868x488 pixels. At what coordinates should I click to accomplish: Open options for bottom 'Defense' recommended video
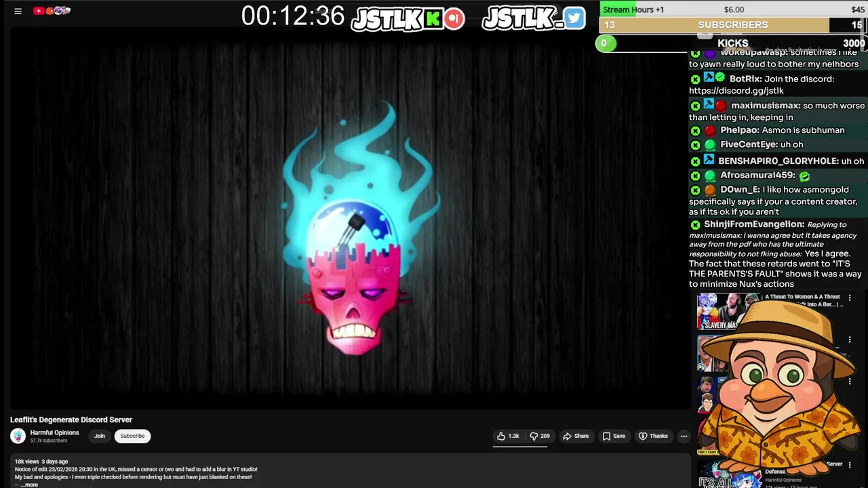(850, 465)
